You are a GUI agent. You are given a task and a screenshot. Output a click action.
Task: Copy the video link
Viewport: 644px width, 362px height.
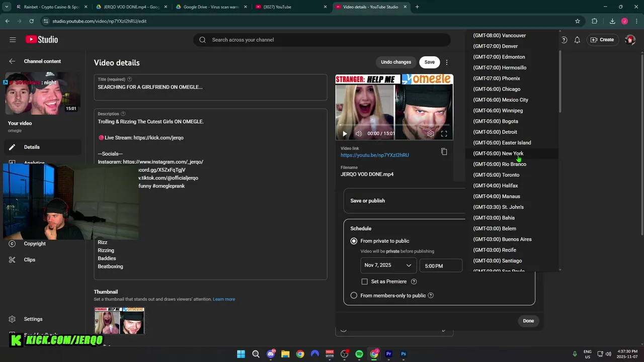444,152
